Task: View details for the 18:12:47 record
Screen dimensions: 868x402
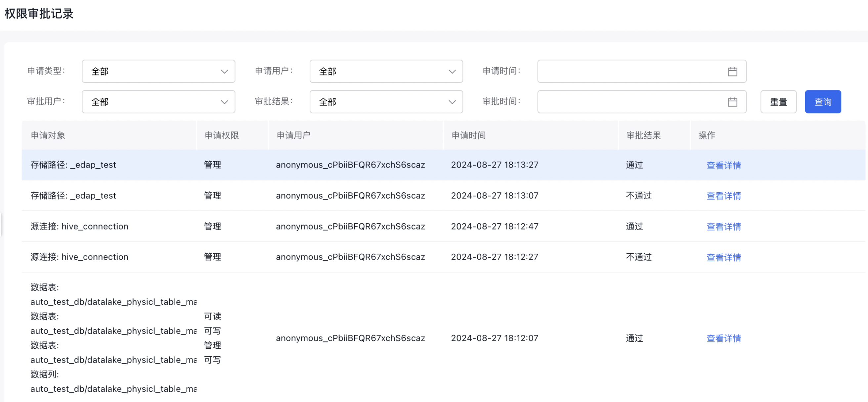Action: (724, 226)
